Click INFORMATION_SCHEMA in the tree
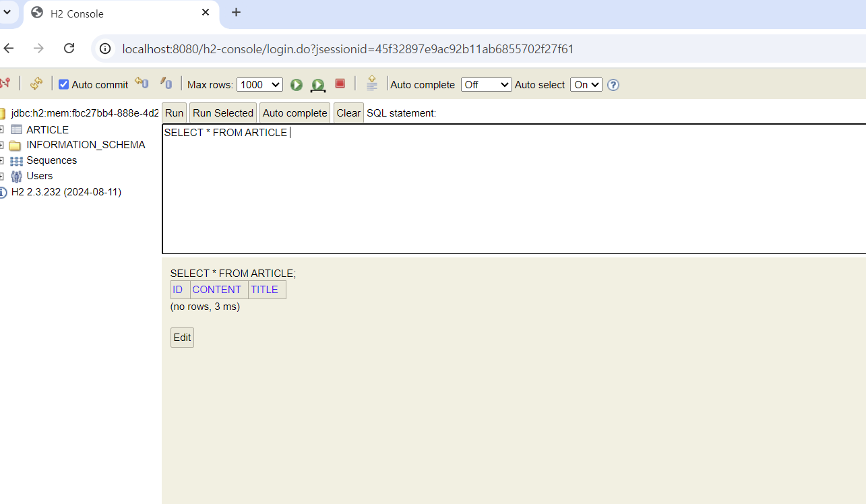This screenshot has width=866, height=504. pyautogui.click(x=86, y=145)
